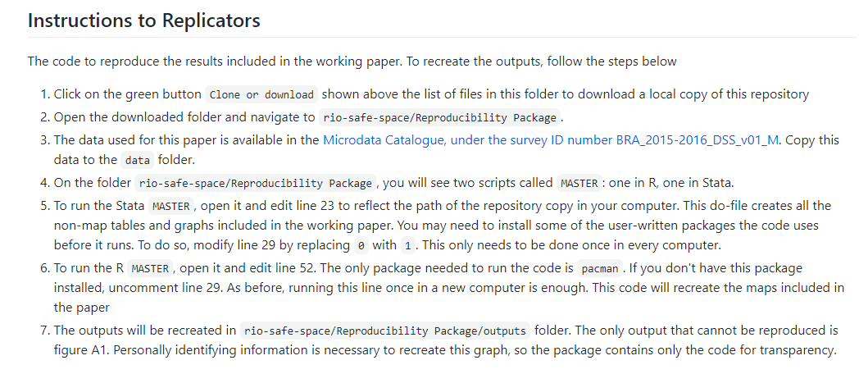Click the '1' code value in step 5
Viewport: 868px width, 374px height.
coord(408,245)
